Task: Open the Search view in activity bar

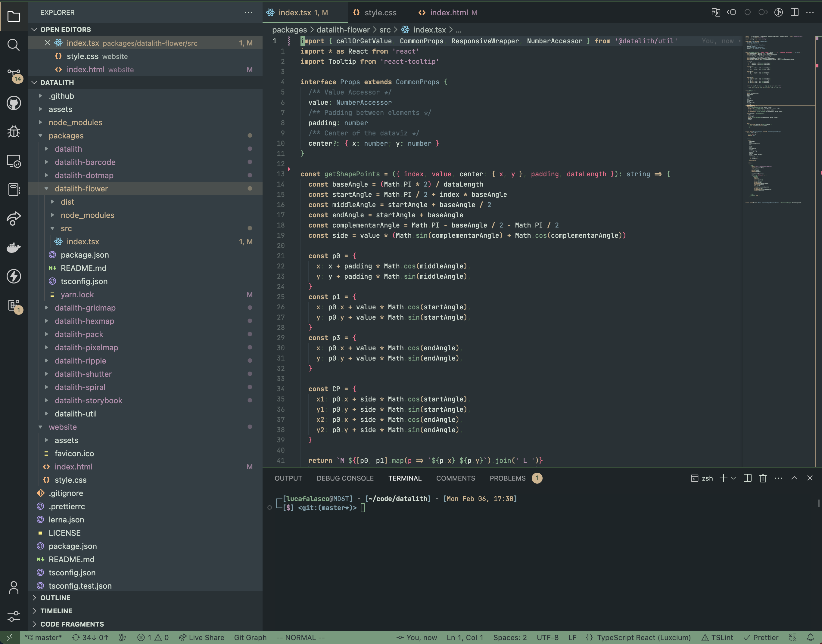Action: pyautogui.click(x=14, y=45)
